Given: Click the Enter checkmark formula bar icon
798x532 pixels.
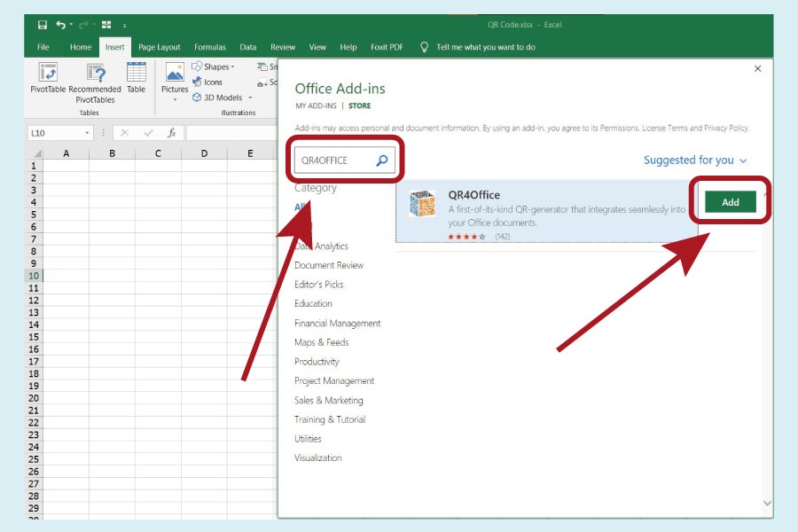Looking at the screenshot, I should (148, 133).
